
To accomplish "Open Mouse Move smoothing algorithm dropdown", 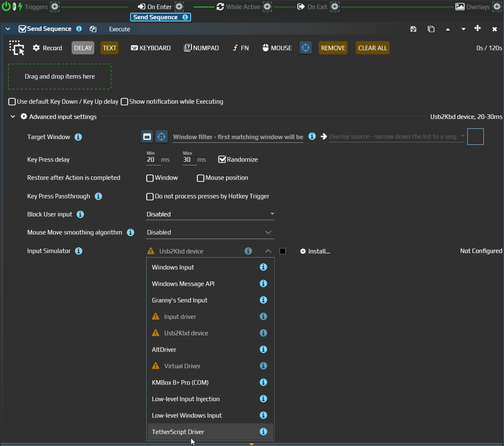I will point(210,232).
